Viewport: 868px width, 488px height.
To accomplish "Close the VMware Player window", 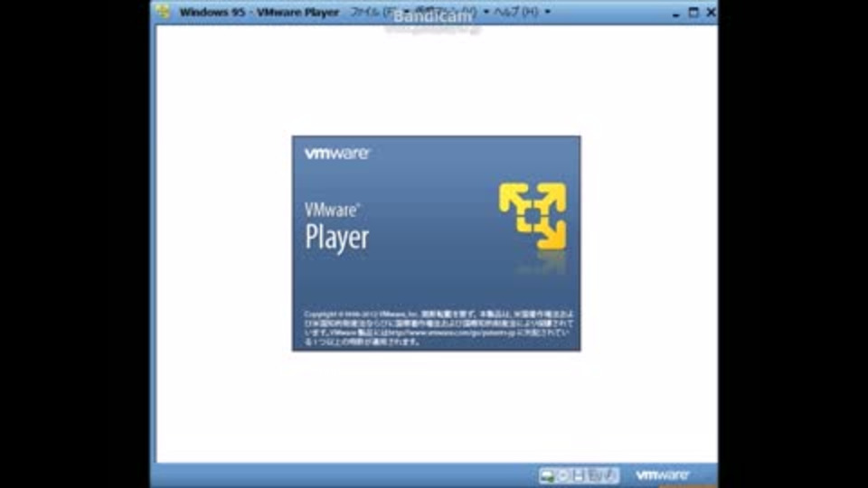I will [x=711, y=12].
